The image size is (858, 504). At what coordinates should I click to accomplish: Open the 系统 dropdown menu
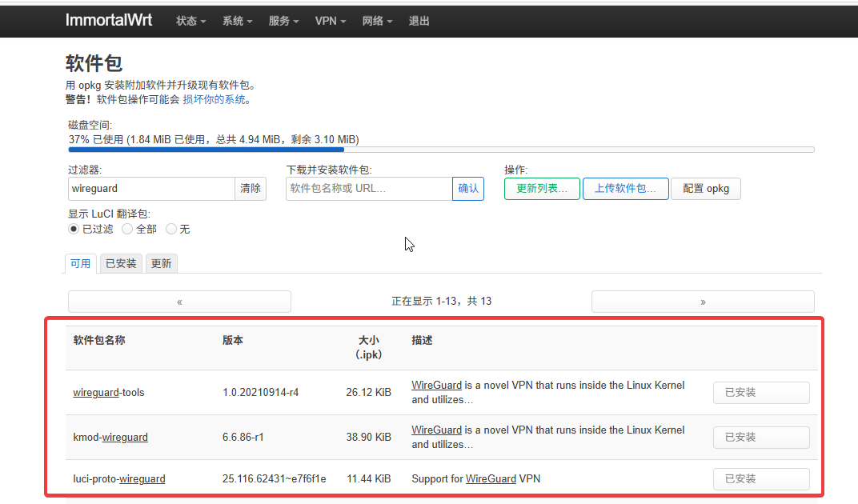pos(237,21)
